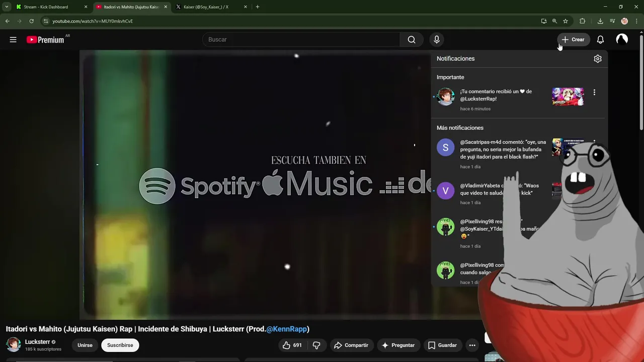Viewport: 644px width, 362px height.
Task: Open the YouTube hamburger guide menu
Action: 13,40
